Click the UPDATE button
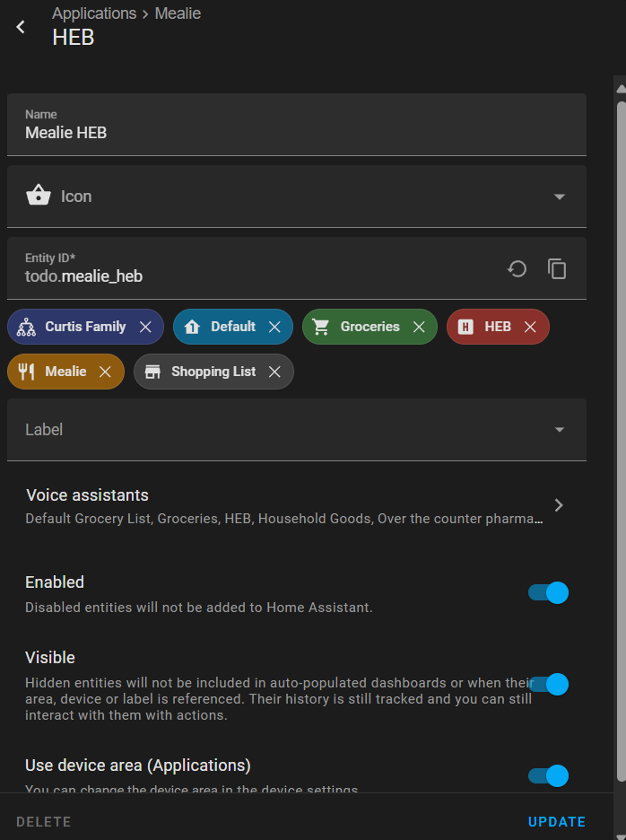 click(556, 822)
